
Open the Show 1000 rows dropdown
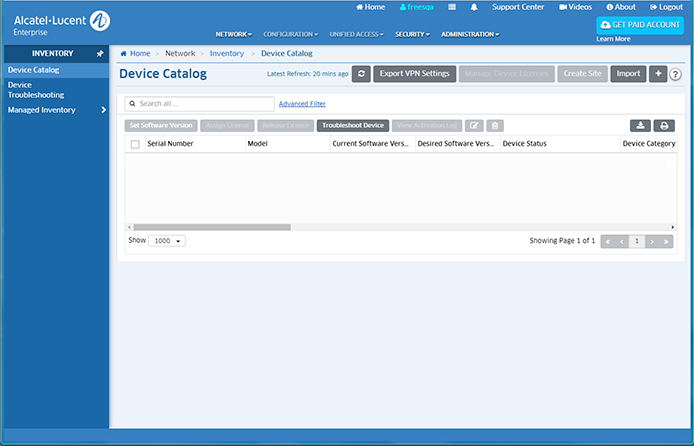pyautogui.click(x=167, y=241)
